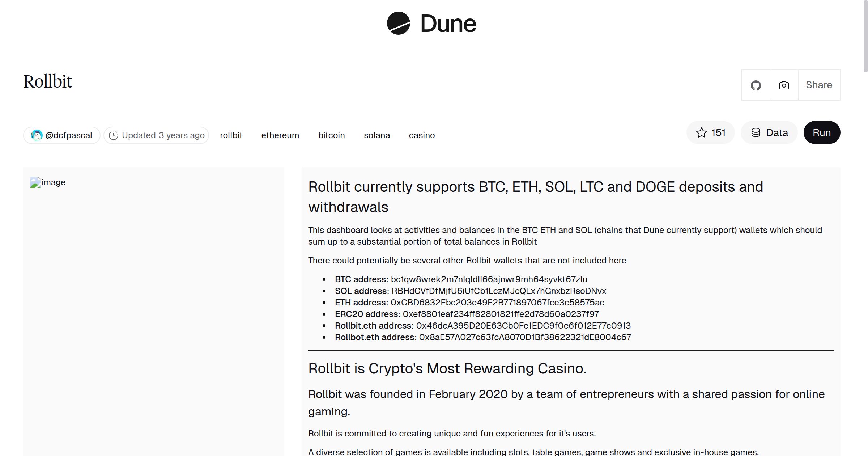
Task: Open the solana tag page
Action: [x=377, y=135]
